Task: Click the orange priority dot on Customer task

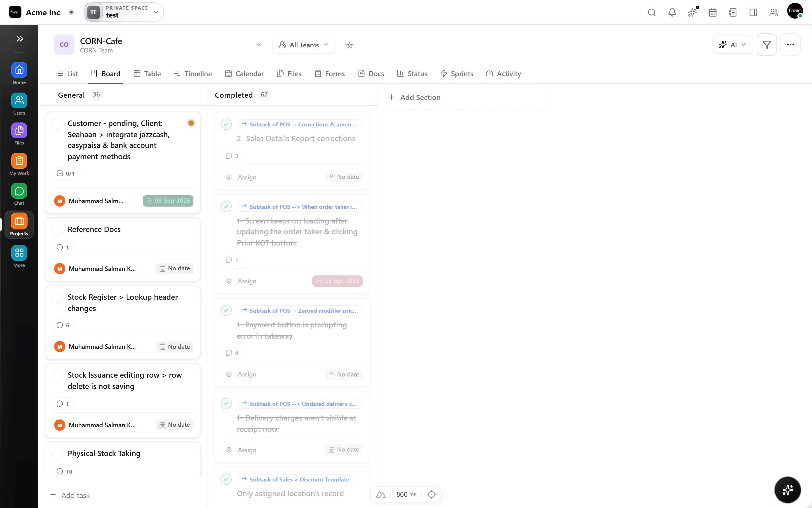Action: 191,123
